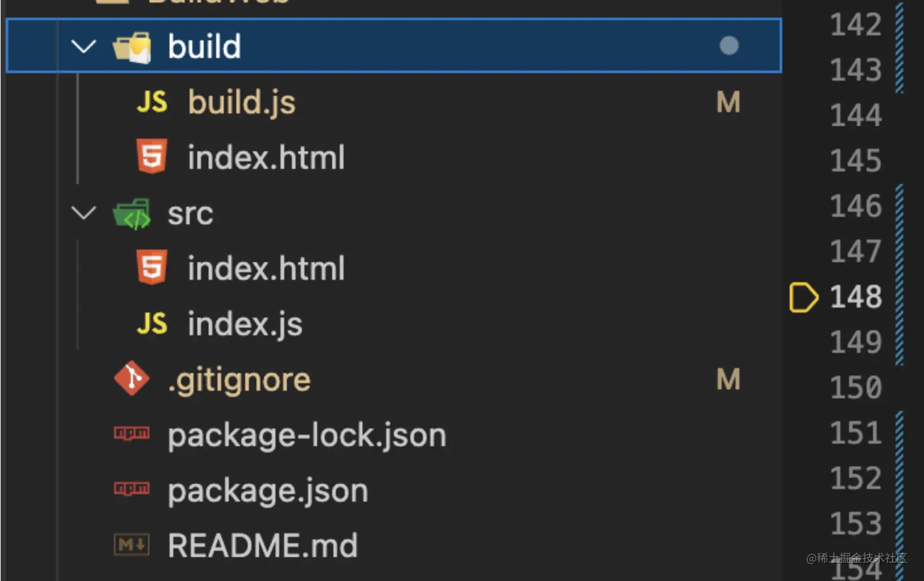924x581 pixels.
Task: Select package.json file name
Action: click(268, 491)
